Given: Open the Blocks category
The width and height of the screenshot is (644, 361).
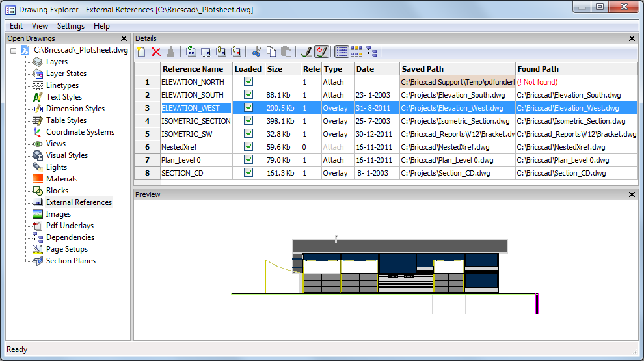Looking at the screenshot, I should pyautogui.click(x=57, y=191).
